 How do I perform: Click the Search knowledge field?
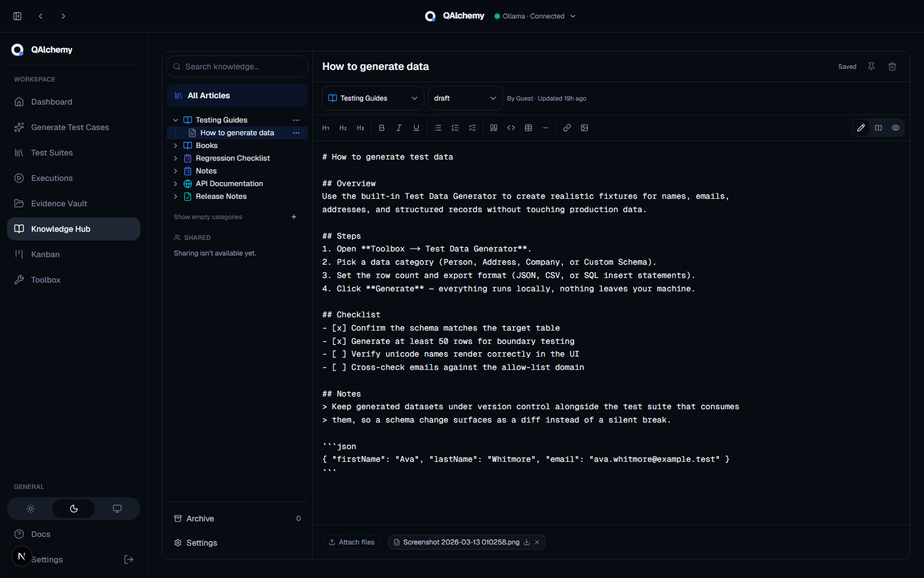[237, 66]
